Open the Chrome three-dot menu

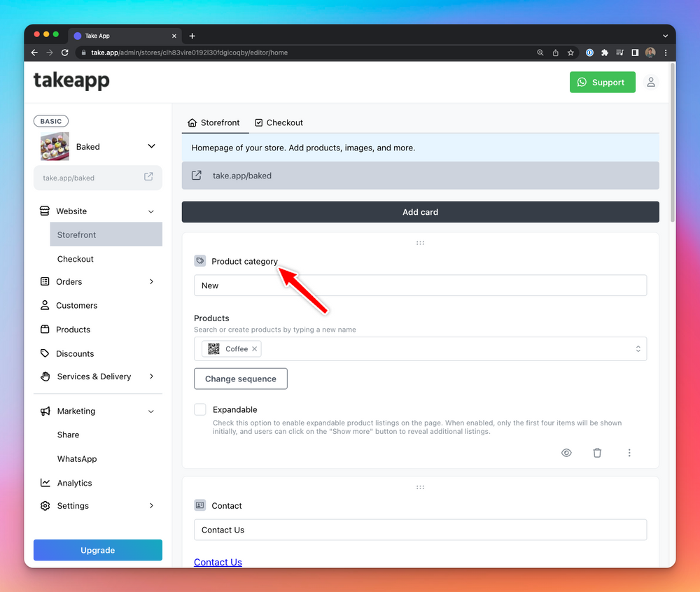666,52
